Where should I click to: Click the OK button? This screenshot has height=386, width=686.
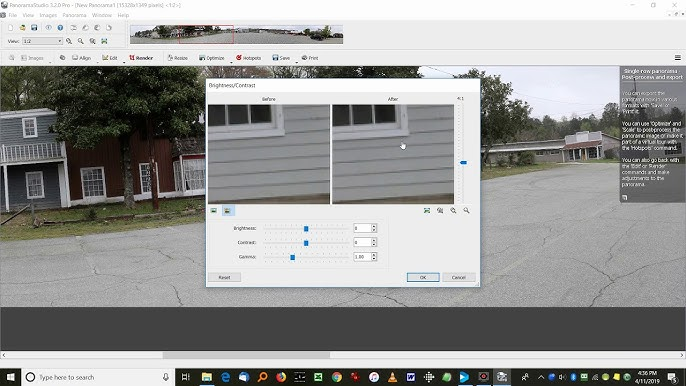tap(423, 277)
